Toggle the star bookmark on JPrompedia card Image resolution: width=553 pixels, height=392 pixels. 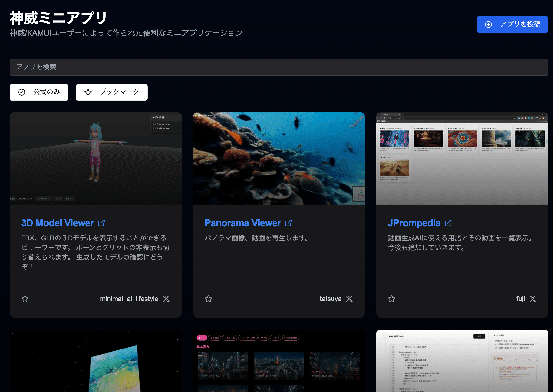[x=392, y=299]
